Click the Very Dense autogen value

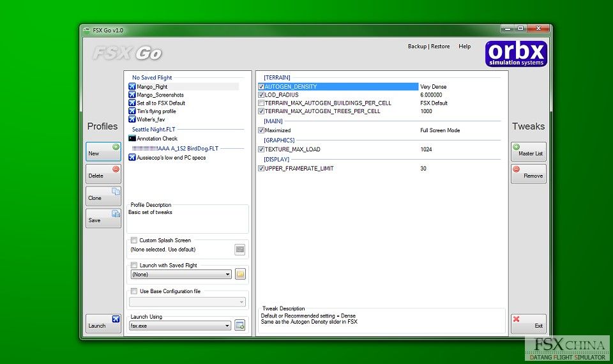[x=433, y=86]
